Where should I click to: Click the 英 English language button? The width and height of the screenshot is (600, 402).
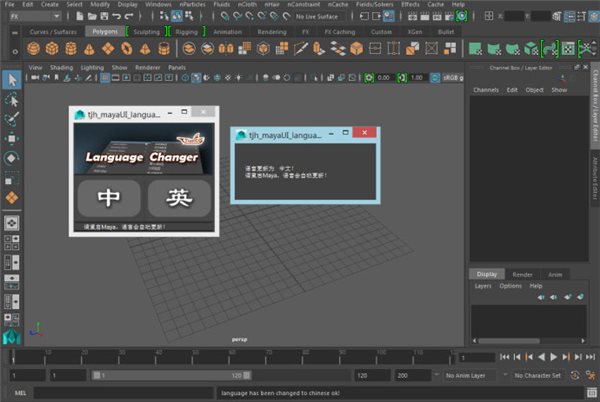click(179, 198)
